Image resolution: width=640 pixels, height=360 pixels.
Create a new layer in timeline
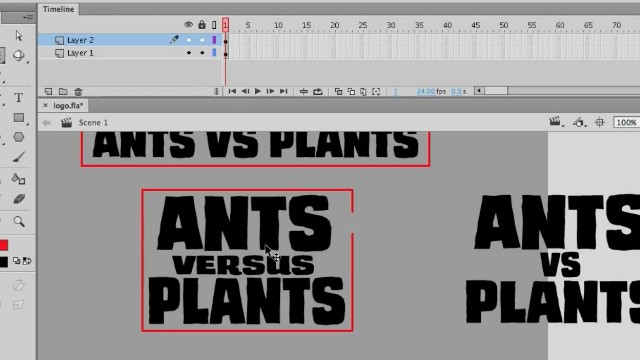[x=48, y=91]
